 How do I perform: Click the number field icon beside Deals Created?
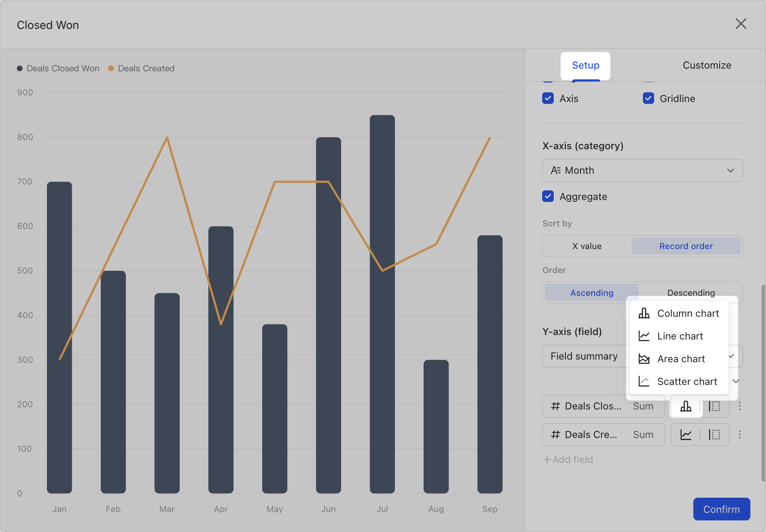click(x=555, y=434)
